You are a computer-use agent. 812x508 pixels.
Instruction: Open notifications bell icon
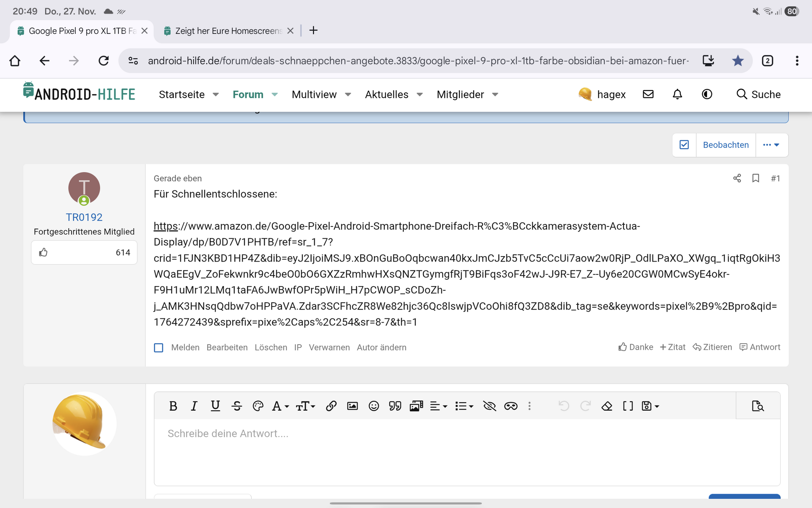(x=677, y=94)
